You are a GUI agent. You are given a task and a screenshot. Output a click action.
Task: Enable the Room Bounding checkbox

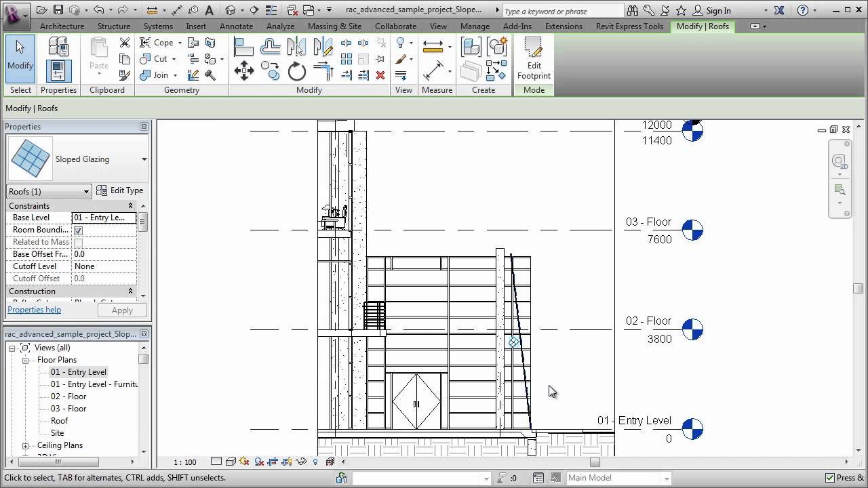pyautogui.click(x=78, y=230)
